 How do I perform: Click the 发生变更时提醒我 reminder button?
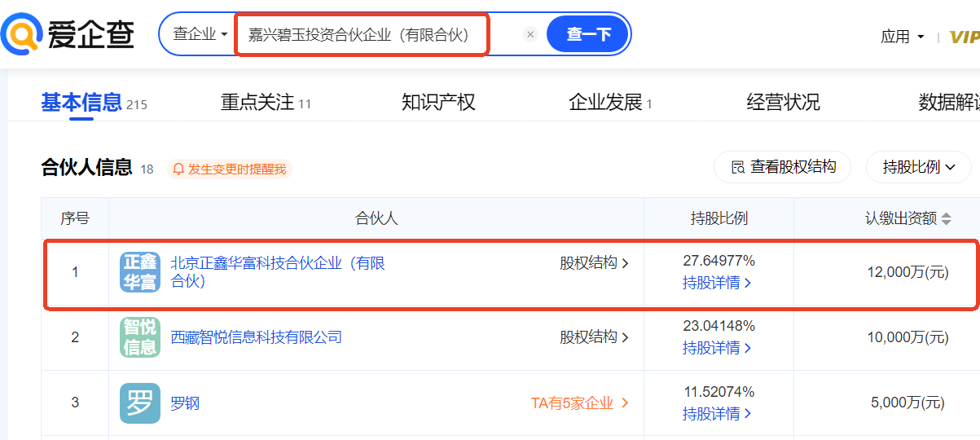click(x=230, y=169)
